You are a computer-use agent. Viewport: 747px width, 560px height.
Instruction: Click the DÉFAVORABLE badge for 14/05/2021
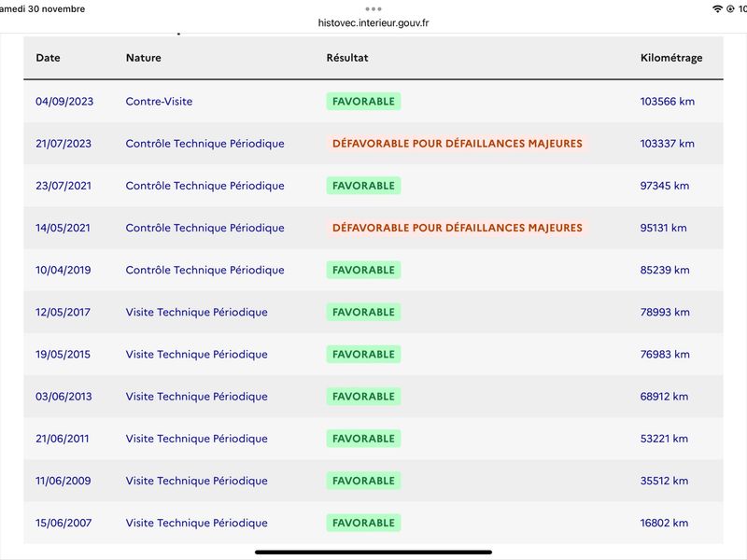pos(458,228)
